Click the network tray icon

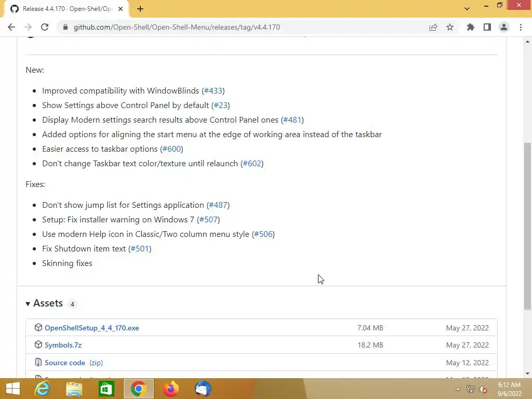[x=471, y=389]
